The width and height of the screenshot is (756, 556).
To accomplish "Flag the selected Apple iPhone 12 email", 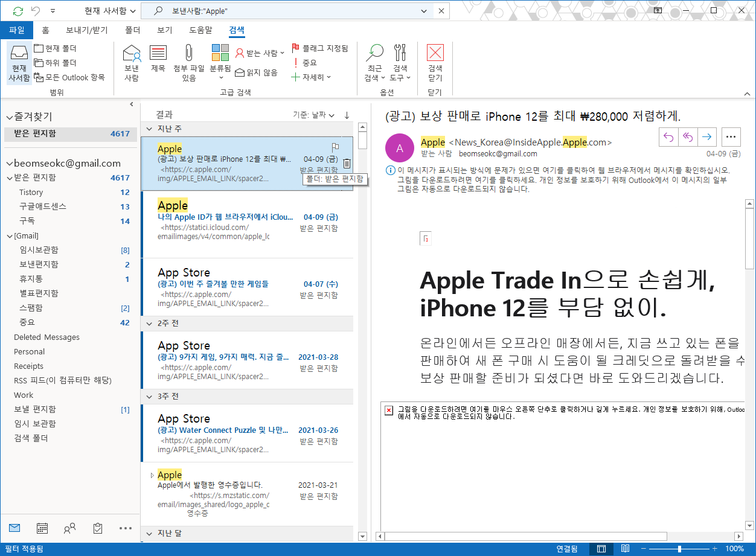I will coord(336,147).
